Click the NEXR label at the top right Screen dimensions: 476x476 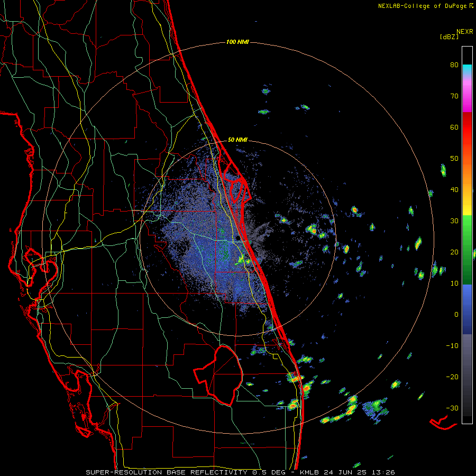465,32
